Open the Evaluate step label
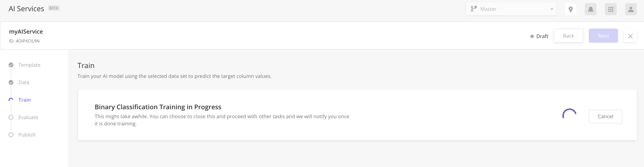The width and height of the screenshot is (644, 167). pos(28,117)
